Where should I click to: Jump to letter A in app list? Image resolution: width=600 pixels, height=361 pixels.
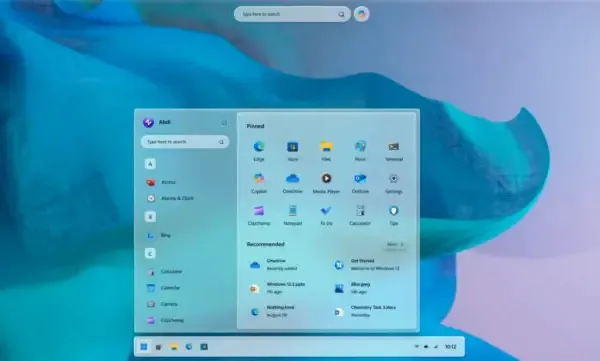pos(150,164)
